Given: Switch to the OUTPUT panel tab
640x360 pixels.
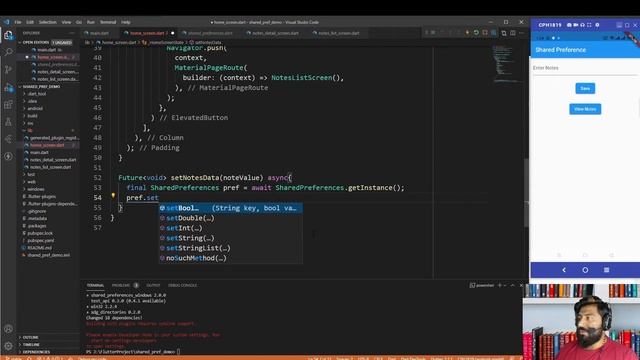Looking at the screenshot, I should coord(153,285).
